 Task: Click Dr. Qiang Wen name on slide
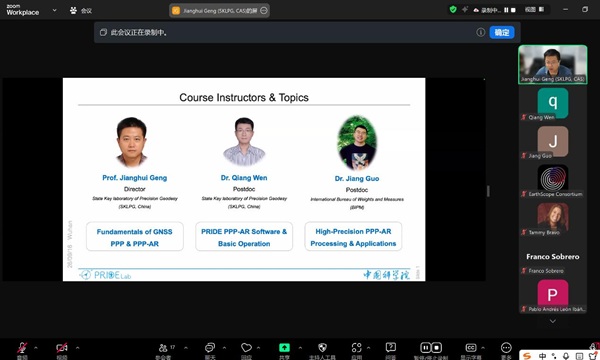click(x=244, y=178)
